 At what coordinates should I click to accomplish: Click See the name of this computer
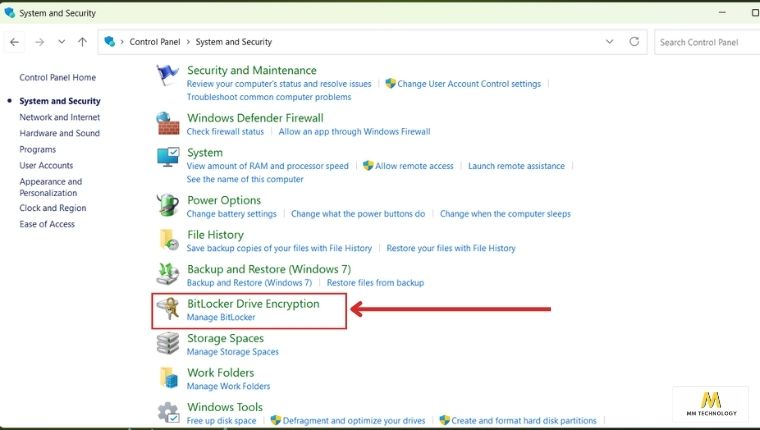pos(245,179)
